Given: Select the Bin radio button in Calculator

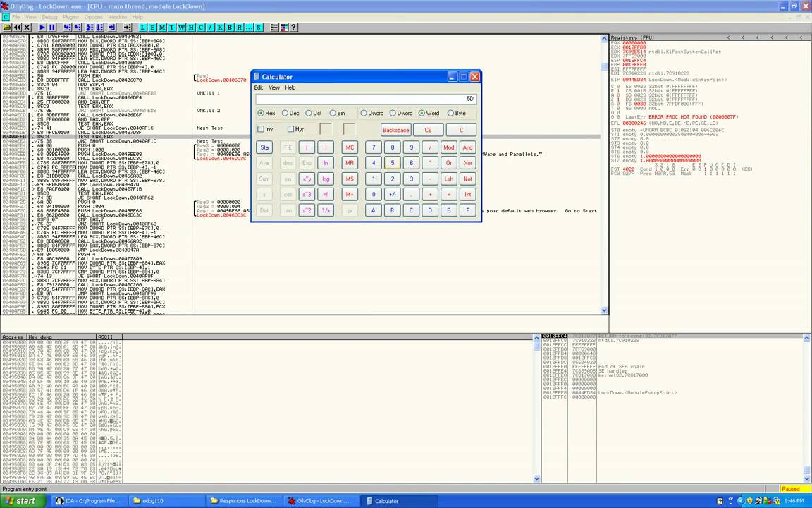Looking at the screenshot, I should pyautogui.click(x=337, y=113).
